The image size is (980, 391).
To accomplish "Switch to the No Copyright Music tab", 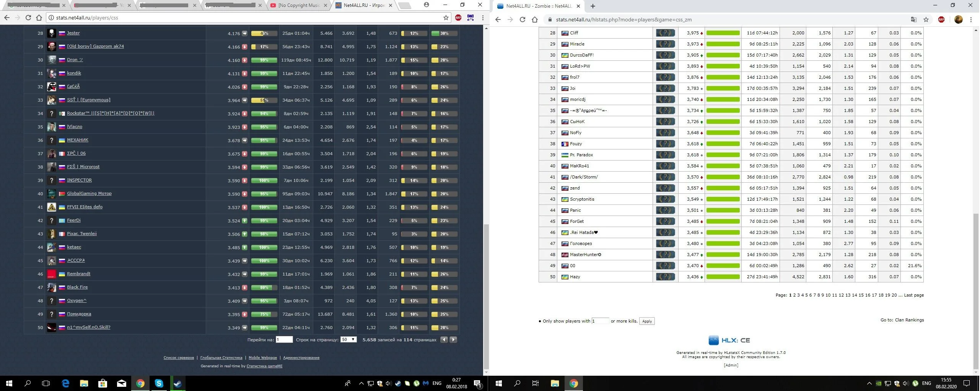I will pyautogui.click(x=298, y=5).
